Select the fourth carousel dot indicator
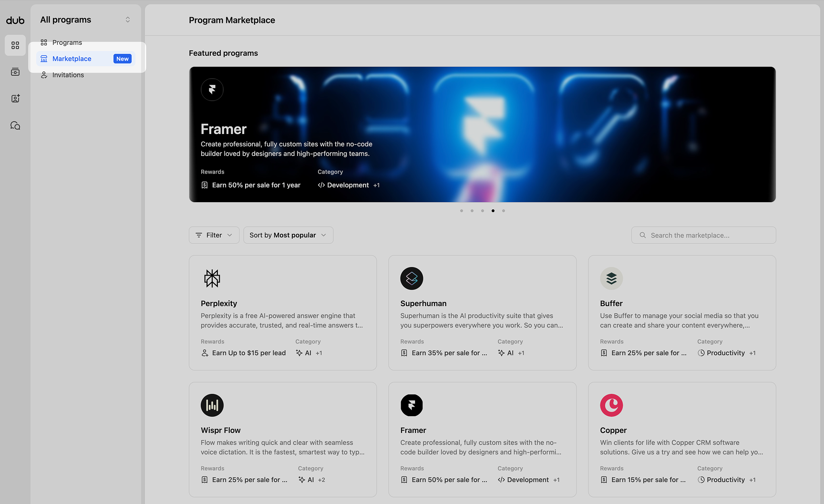 493,210
